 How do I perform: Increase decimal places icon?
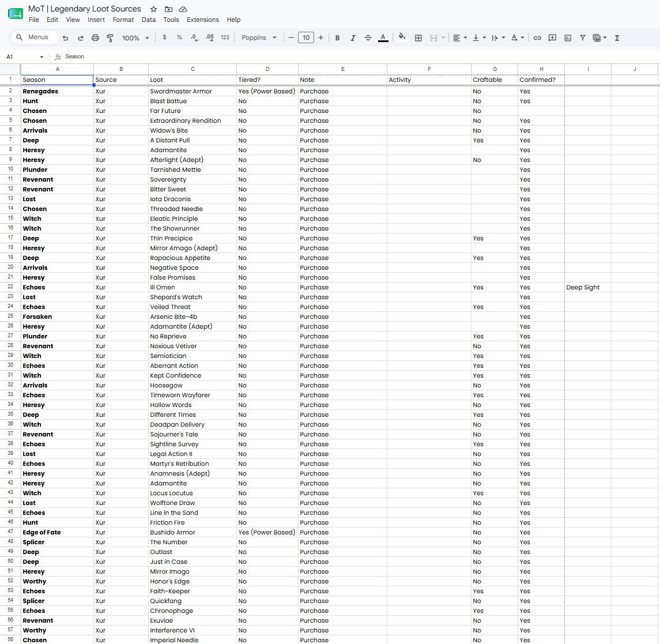tap(210, 37)
